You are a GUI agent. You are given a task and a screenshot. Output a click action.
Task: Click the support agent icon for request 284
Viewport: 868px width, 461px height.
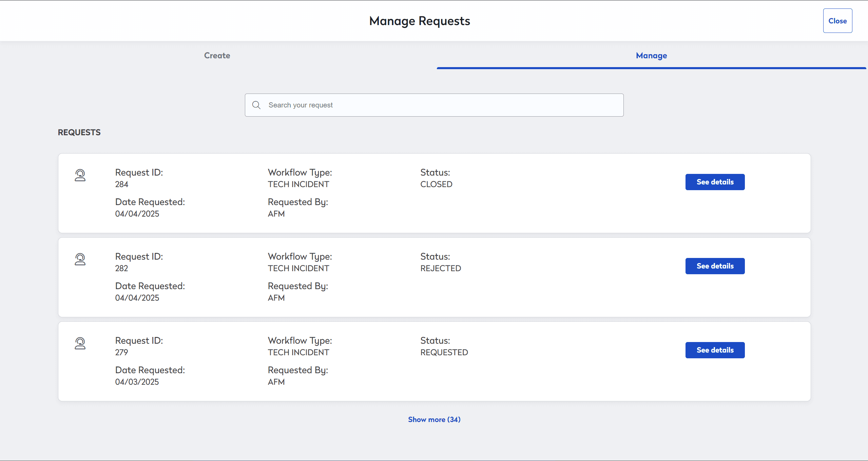[x=80, y=175]
